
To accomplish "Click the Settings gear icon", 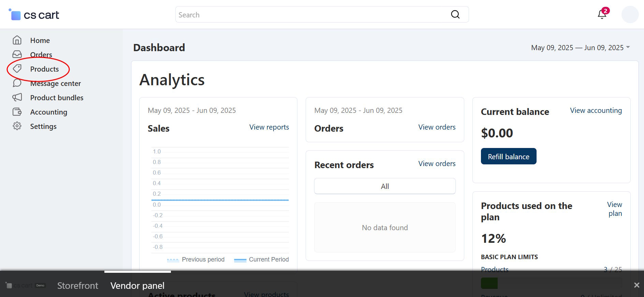I will click(x=17, y=126).
